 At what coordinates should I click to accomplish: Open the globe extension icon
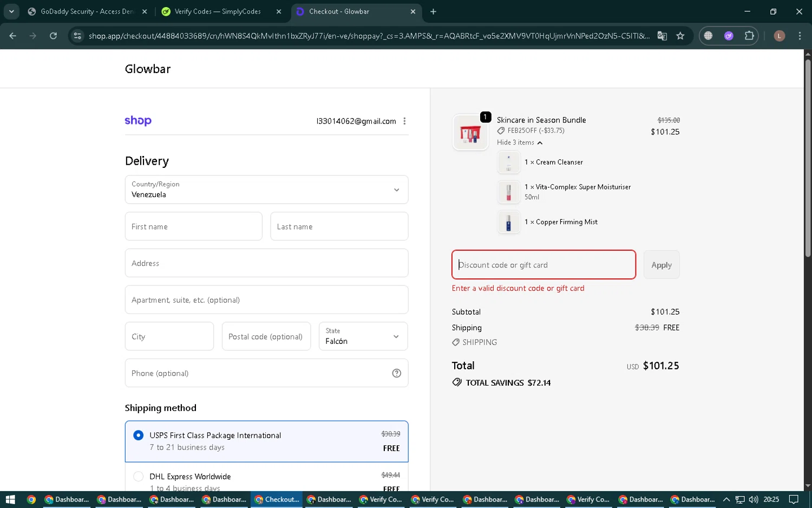[708, 36]
